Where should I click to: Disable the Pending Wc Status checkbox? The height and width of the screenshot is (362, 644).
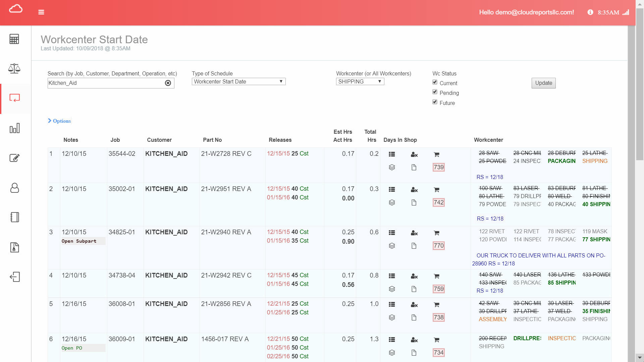[435, 93]
